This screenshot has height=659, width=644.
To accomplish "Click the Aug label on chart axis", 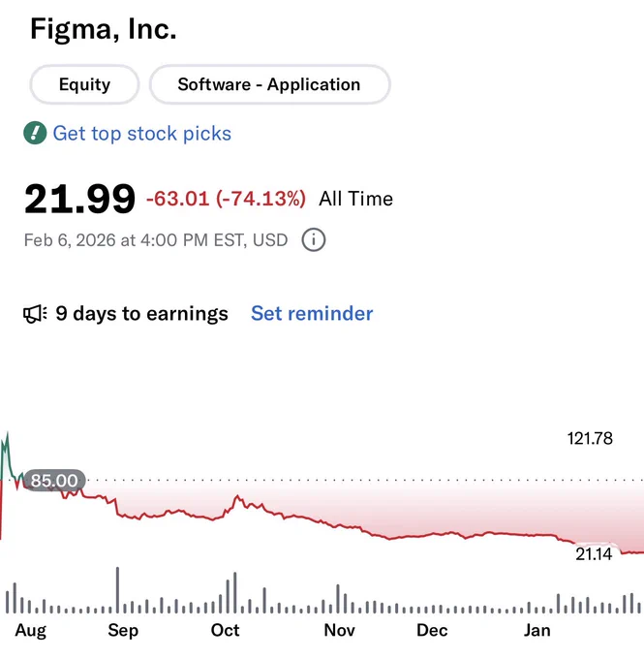I will [x=31, y=631].
